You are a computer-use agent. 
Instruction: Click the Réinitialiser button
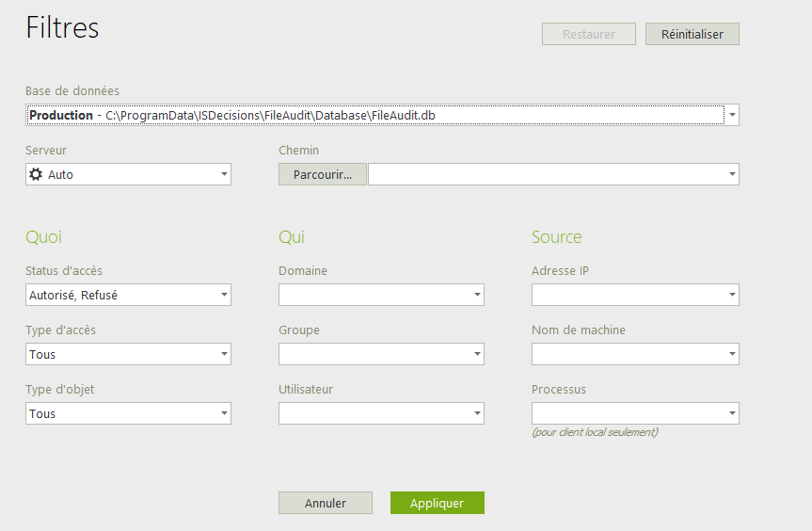[x=692, y=34]
